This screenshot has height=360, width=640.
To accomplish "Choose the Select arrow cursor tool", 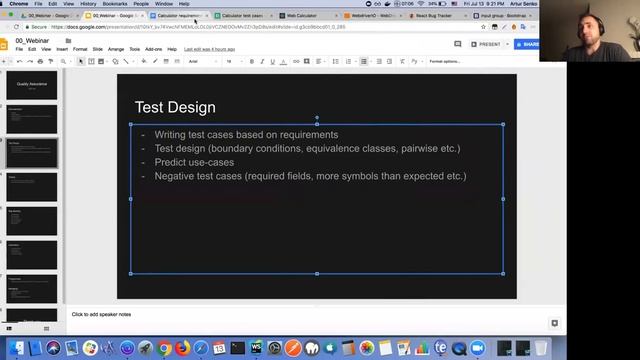I will 81,61.
